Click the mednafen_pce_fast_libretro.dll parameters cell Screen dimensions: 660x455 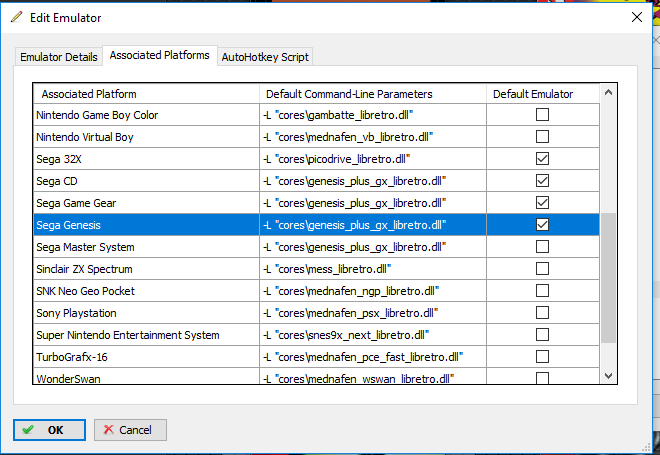coord(373,357)
